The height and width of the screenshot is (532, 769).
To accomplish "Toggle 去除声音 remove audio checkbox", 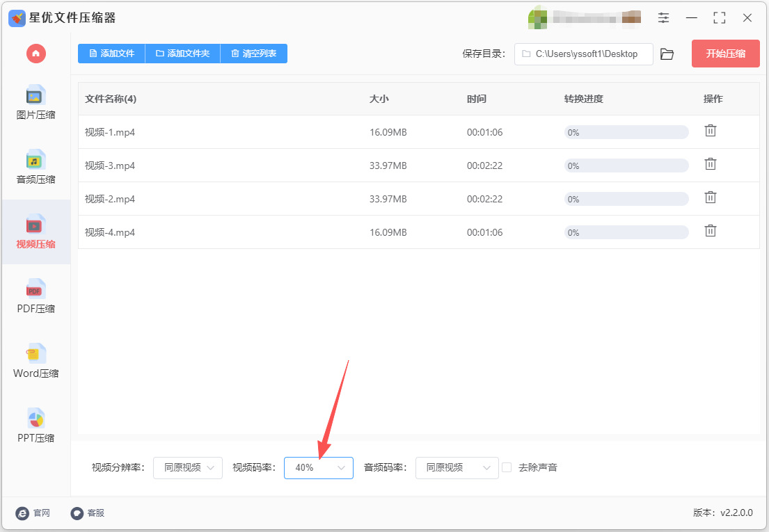I will 507,467.
